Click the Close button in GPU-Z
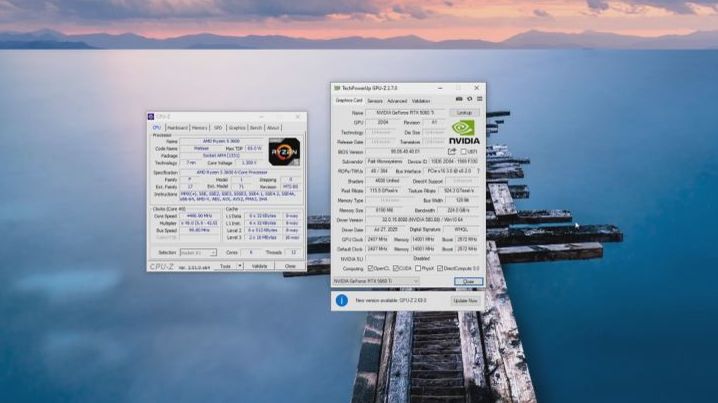The image size is (718, 403). coord(468,281)
